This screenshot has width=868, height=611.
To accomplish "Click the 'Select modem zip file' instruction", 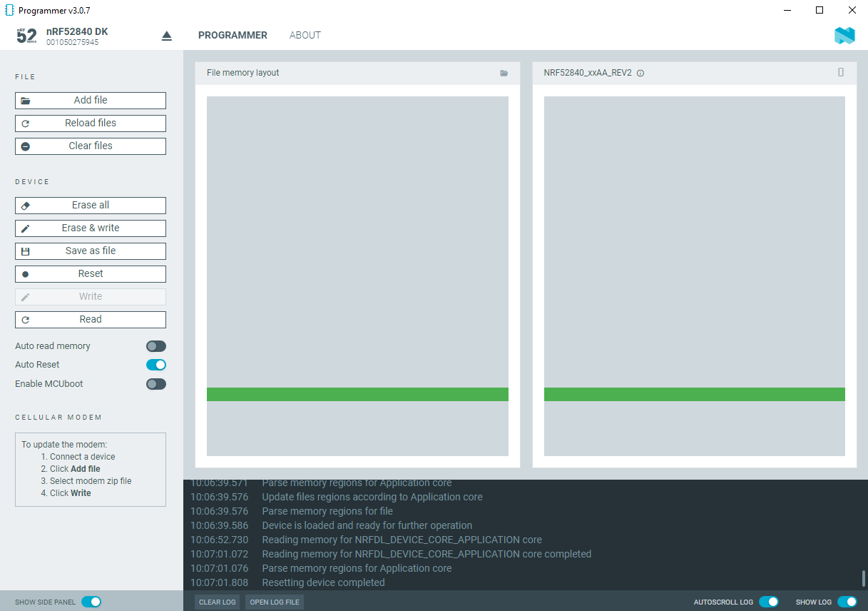I will [91, 481].
